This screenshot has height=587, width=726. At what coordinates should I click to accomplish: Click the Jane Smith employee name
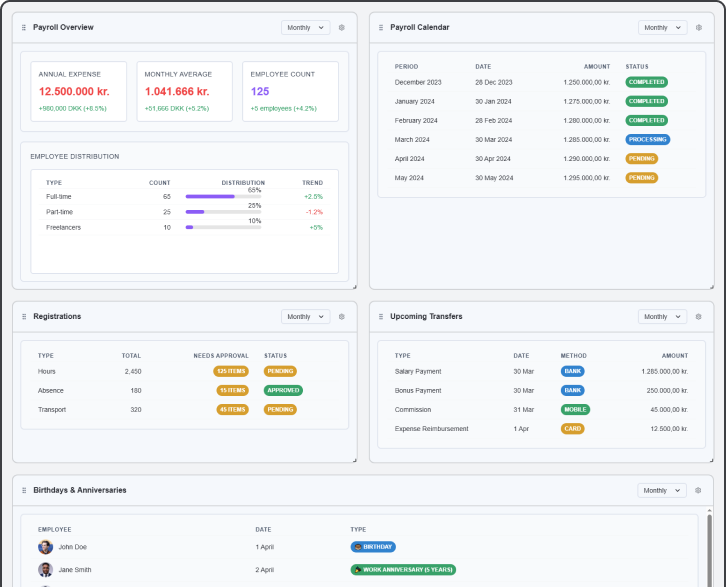(75, 570)
